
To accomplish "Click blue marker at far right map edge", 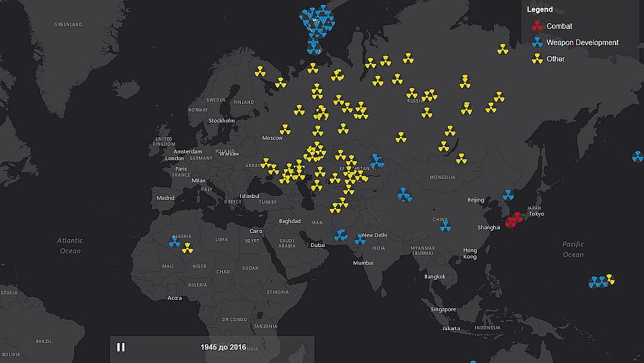I will [x=637, y=156].
